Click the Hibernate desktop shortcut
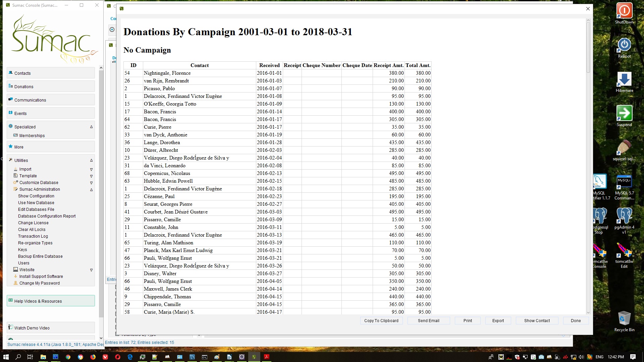Image resolution: width=644 pixels, height=362 pixels. (624, 82)
